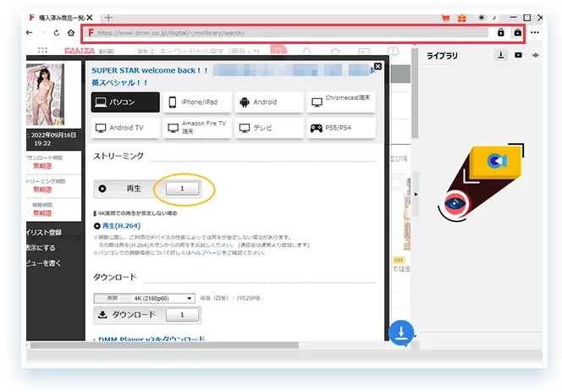Image resolution: width=562 pixels, height=392 pixels.
Task: Click the keyword search field
Action: pyautogui.click(x=210, y=52)
